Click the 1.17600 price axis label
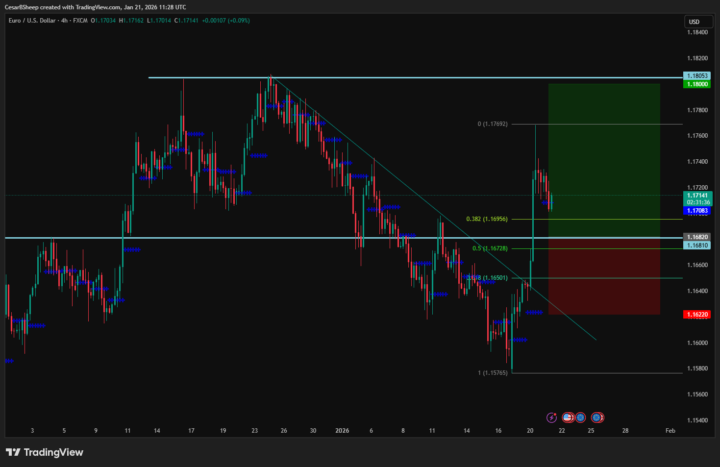The width and height of the screenshot is (720, 467). [x=697, y=135]
